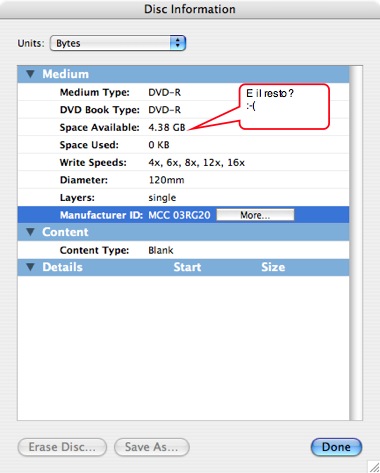
Task: Collapse the Medium section triangle
Action: tap(30, 74)
